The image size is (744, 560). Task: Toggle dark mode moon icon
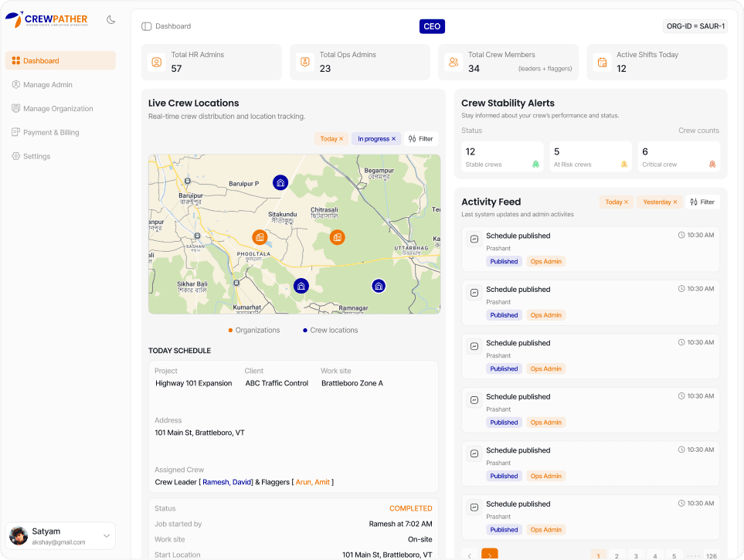point(111,19)
